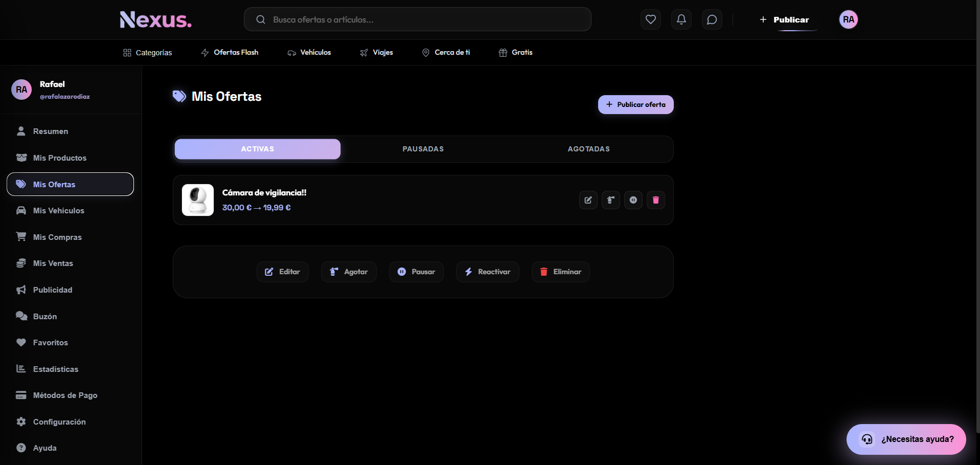Screen dimensions: 980x465
Task: Go to Viajes in nav bar
Action: [x=377, y=53]
